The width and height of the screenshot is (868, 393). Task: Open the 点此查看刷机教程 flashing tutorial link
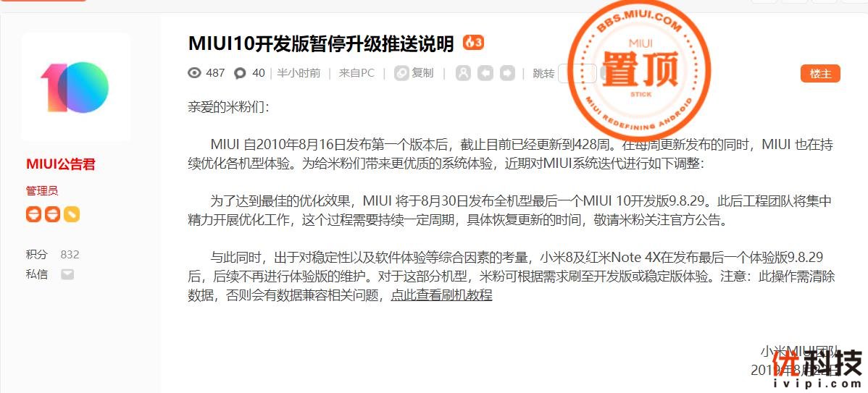tap(441, 295)
